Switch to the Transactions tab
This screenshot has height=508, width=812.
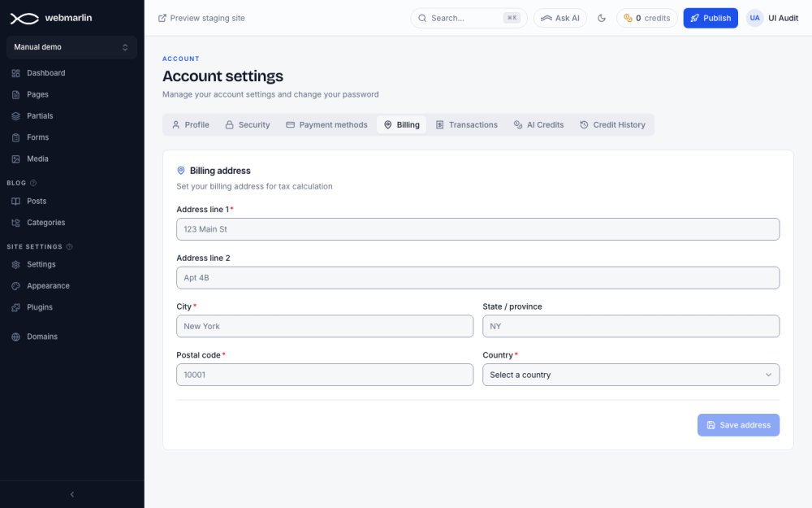(467, 125)
